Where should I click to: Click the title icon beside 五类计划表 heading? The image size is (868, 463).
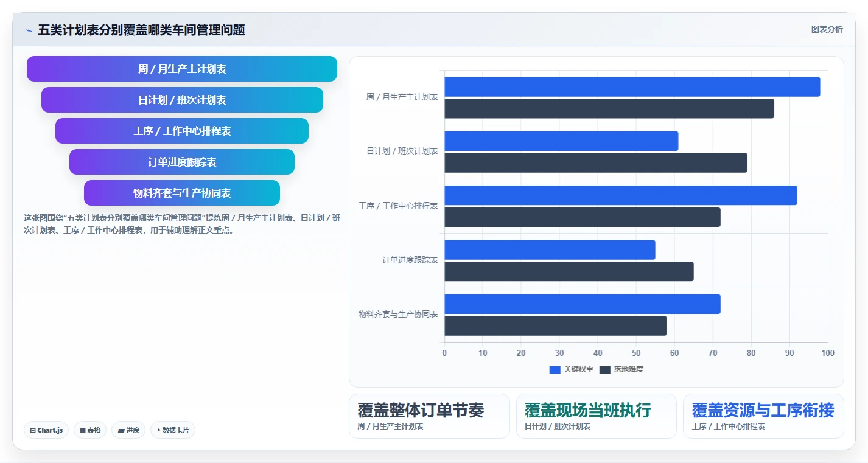click(x=29, y=30)
